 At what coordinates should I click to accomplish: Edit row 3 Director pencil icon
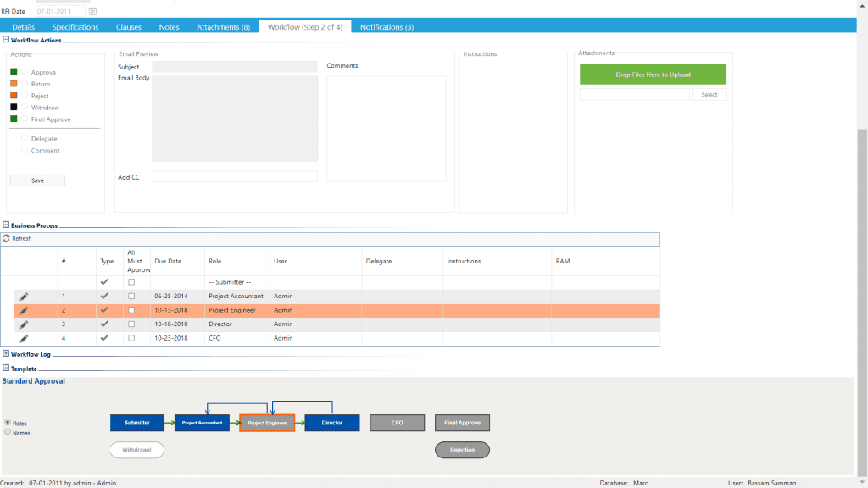[24, 324]
